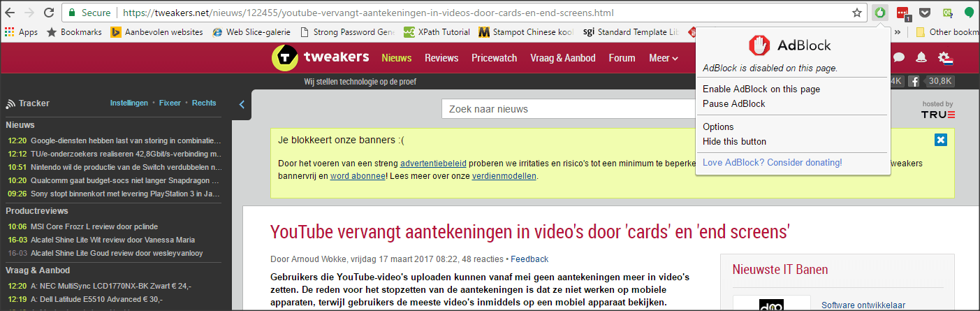Collapse the Tracker sidebar chevron

pos(242,105)
